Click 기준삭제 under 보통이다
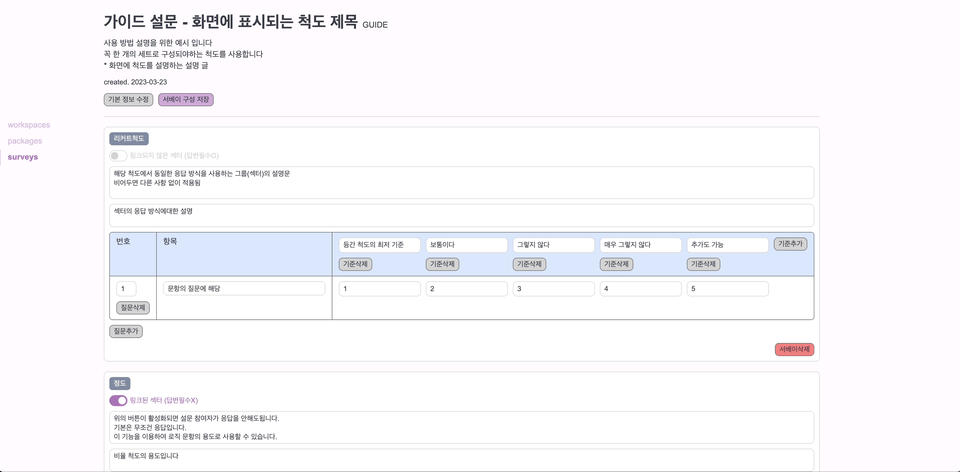960x472 pixels. pyautogui.click(x=443, y=264)
